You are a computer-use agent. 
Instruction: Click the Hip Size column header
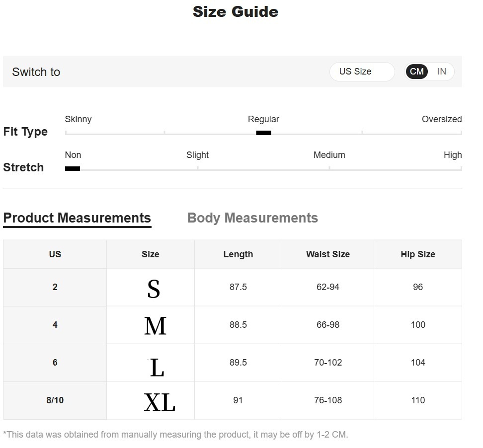click(418, 254)
